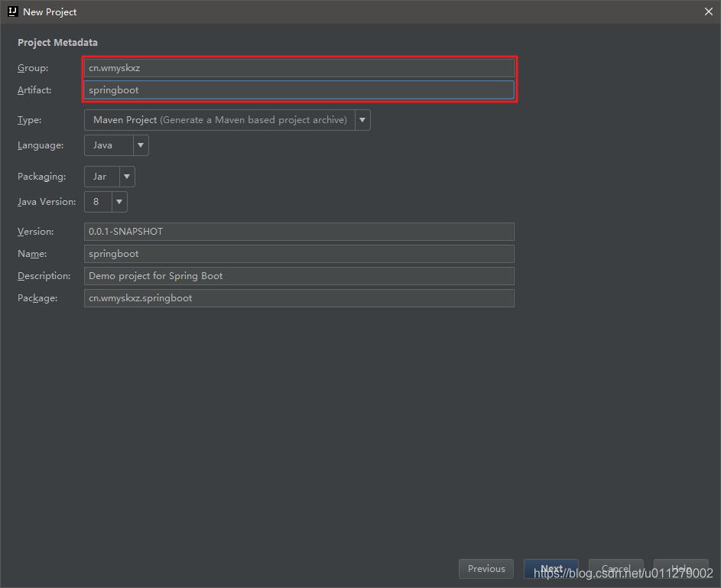Image resolution: width=721 pixels, height=588 pixels.
Task: Click the Project Metadata heading
Action: point(57,42)
